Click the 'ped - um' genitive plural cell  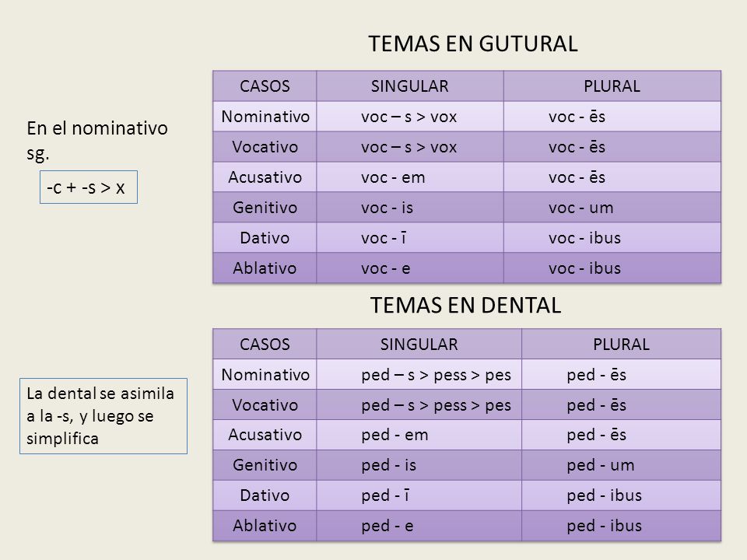621,465
